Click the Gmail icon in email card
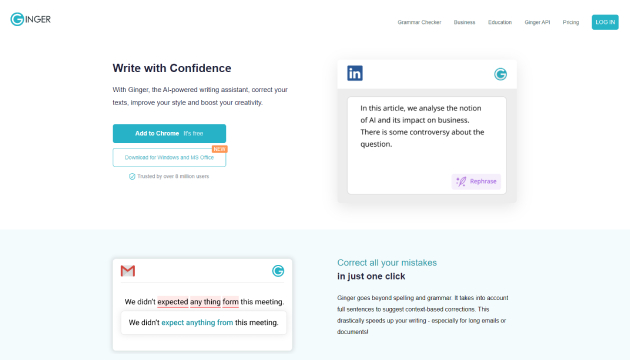The width and height of the screenshot is (630, 360). 128,271
